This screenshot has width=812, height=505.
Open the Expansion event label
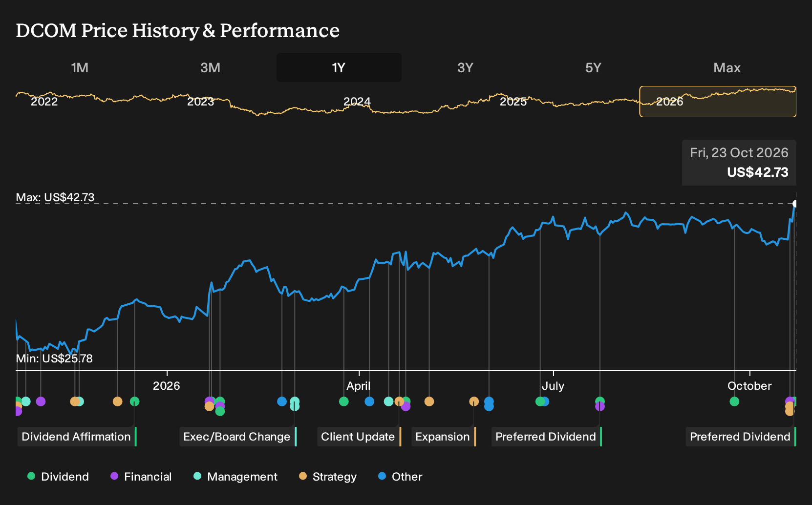pos(444,437)
